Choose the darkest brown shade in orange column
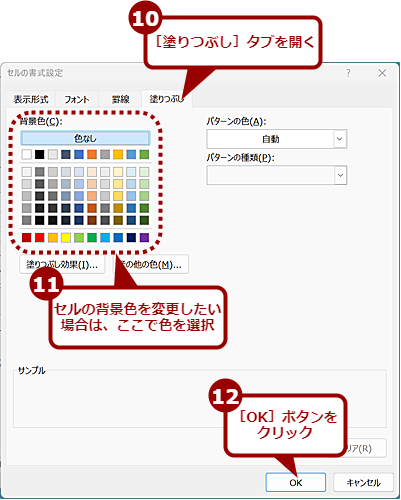This screenshot has height=500, width=401. (92, 220)
